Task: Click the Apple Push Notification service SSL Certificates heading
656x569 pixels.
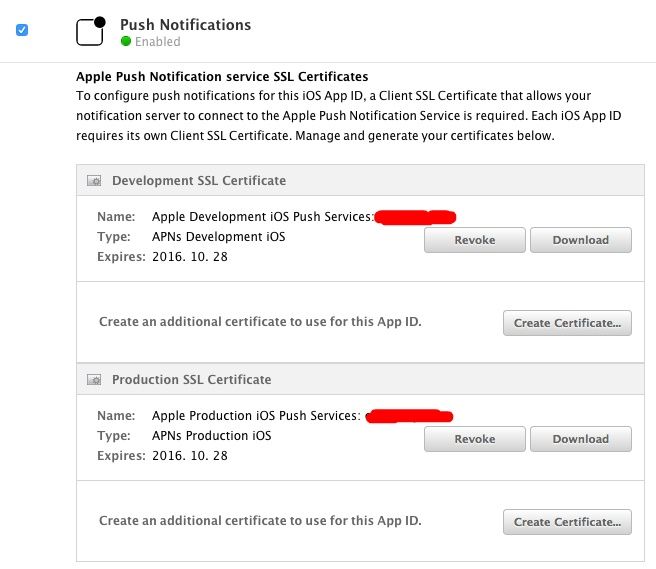Action: [222, 77]
